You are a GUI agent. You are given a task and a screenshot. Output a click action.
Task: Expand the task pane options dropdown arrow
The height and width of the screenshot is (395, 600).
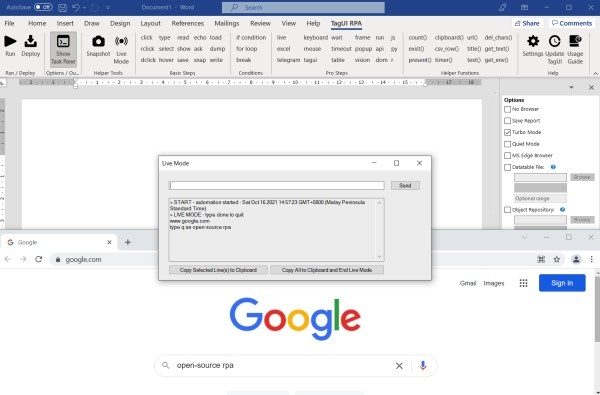pos(571,88)
